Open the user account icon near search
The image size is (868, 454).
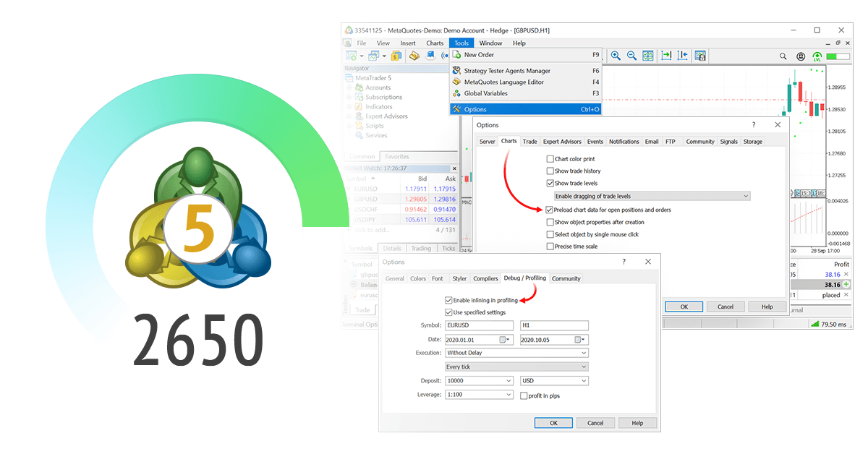[x=800, y=56]
